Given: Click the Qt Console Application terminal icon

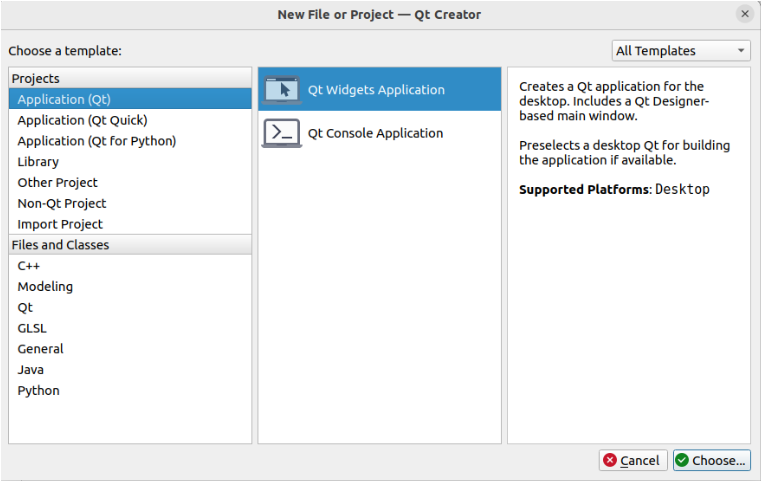Looking at the screenshot, I should coord(282,133).
